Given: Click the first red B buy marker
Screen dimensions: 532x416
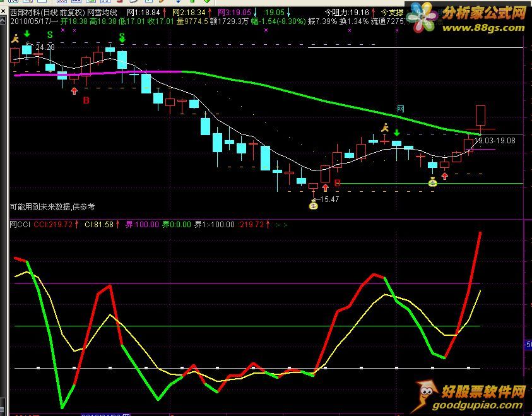Looking at the screenshot, I should coord(86,100).
